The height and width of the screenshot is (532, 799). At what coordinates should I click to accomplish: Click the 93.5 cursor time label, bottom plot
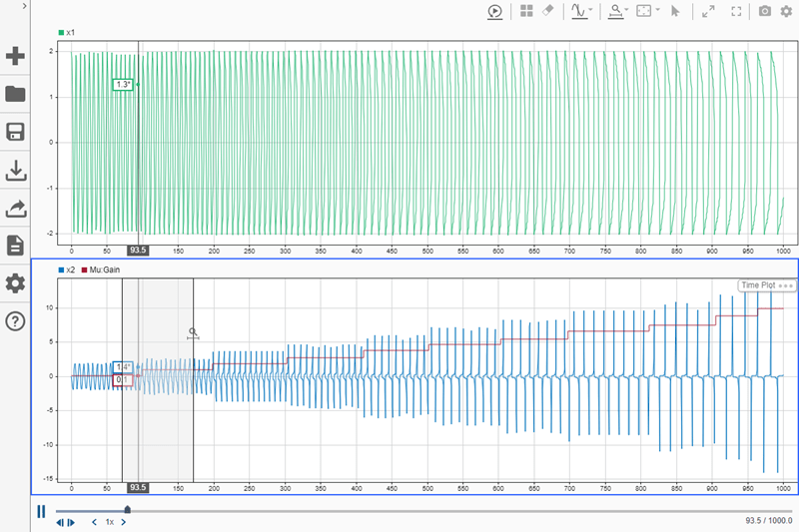click(138, 487)
